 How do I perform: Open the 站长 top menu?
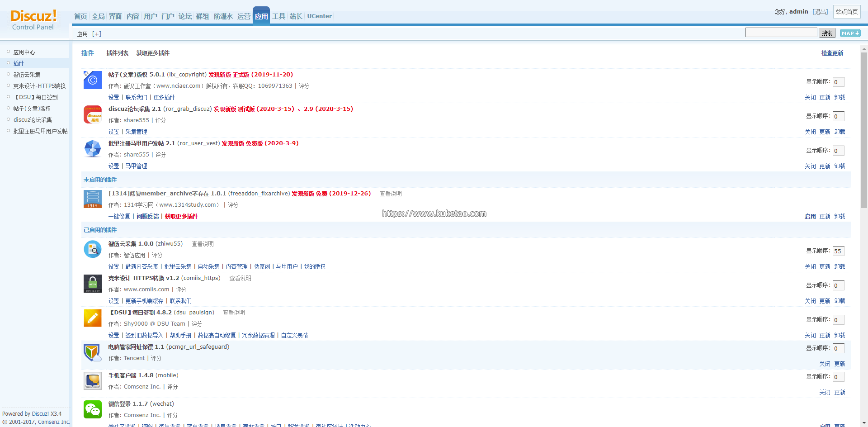point(296,16)
